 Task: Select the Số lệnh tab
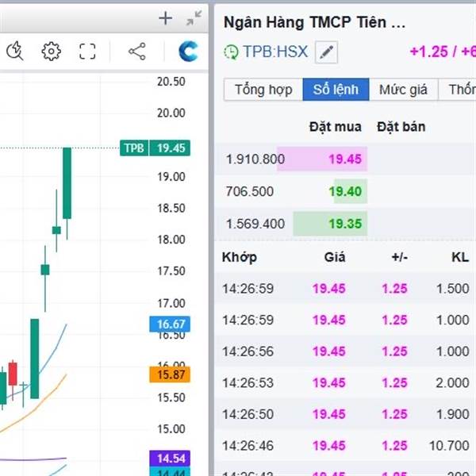(336, 90)
